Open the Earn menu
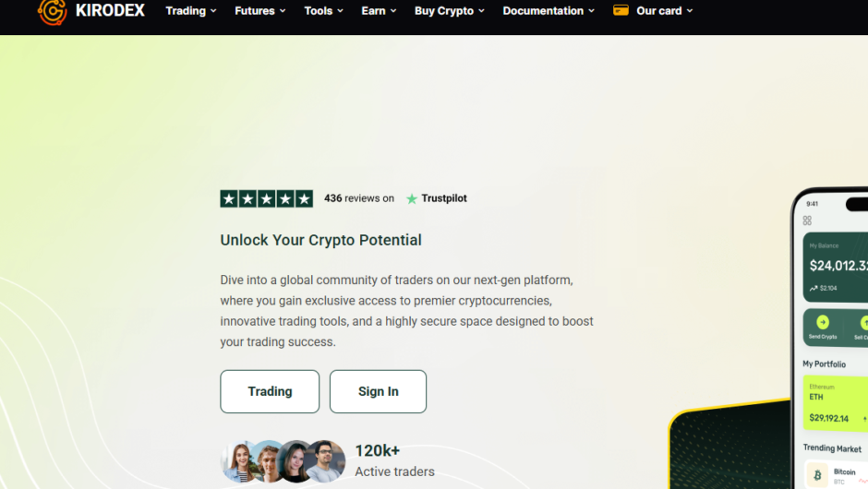Image resolution: width=868 pixels, height=489 pixels. [x=379, y=10]
